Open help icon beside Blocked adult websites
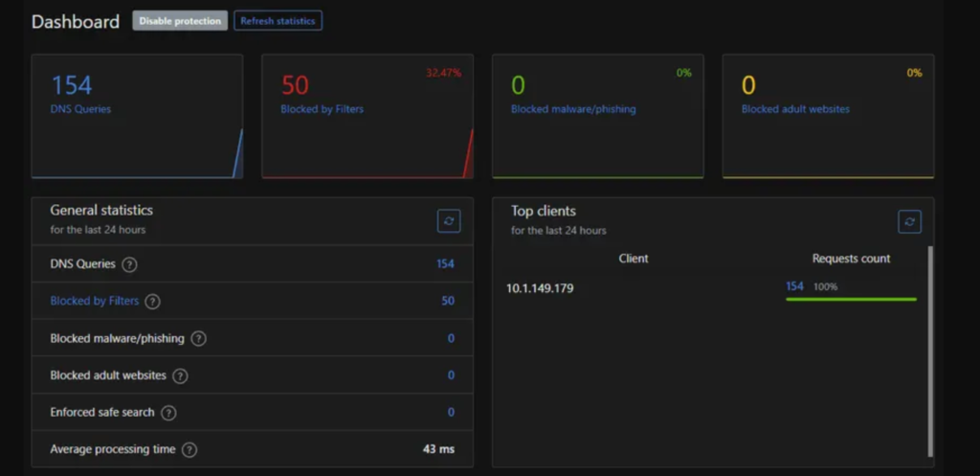This screenshot has width=980, height=476. point(180,375)
